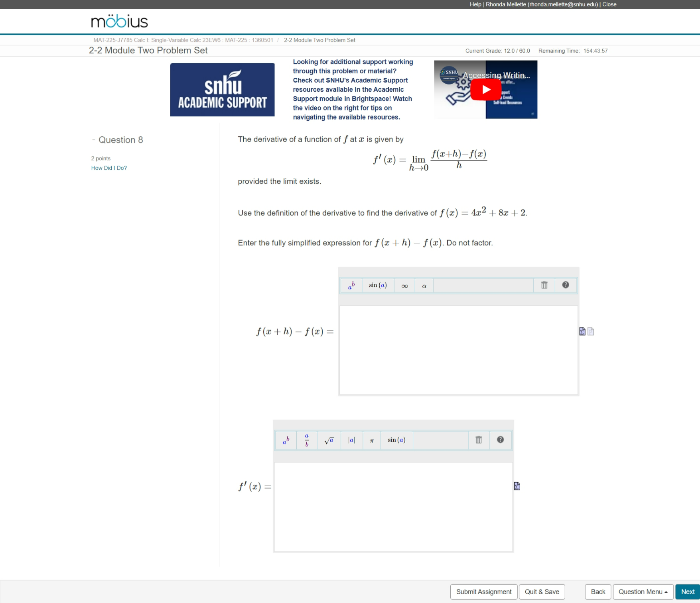Play the Accessing Writing support video

coord(485,89)
